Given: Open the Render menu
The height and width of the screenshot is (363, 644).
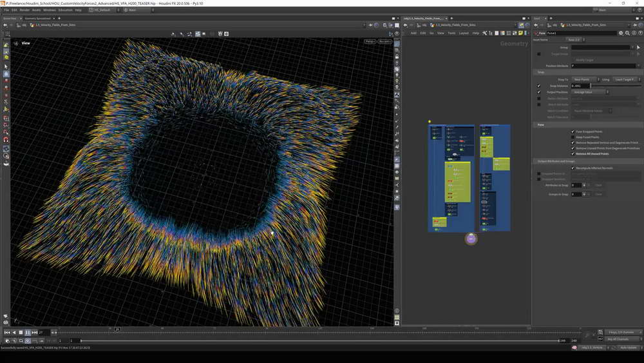Looking at the screenshot, I should [x=24, y=10].
